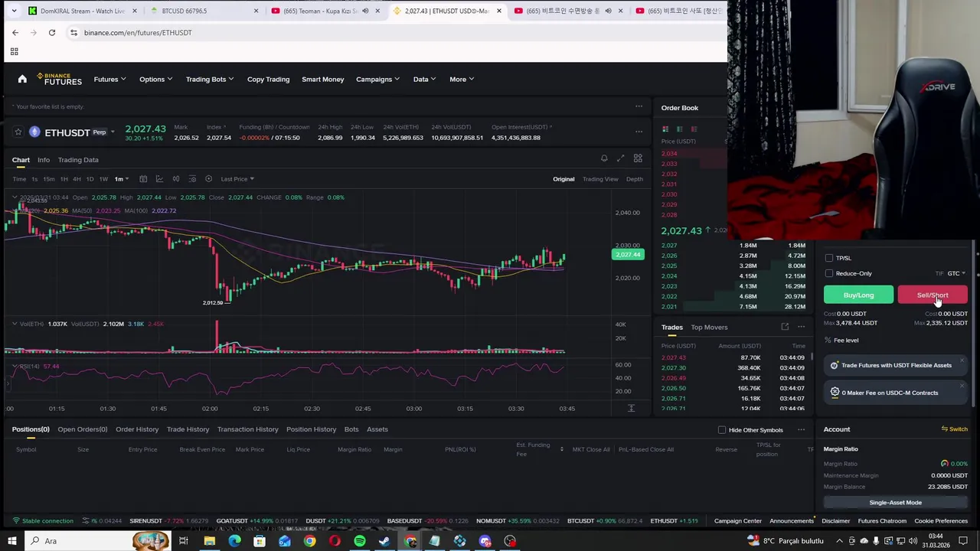Open the chart date range calendar icon

[x=143, y=179]
